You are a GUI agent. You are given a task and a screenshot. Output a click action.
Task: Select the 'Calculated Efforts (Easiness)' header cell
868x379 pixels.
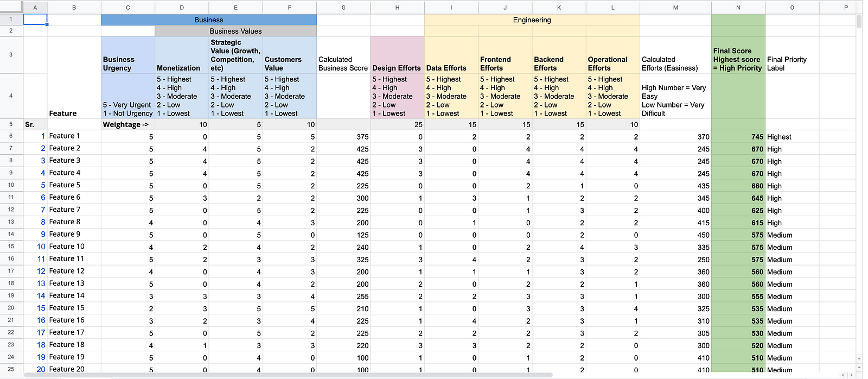(x=675, y=55)
